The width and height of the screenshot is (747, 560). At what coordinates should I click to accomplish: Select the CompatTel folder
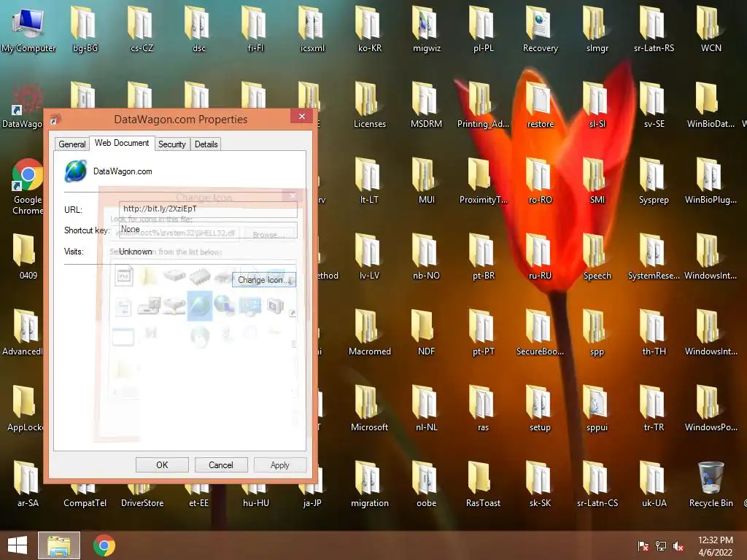pos(85,497)
